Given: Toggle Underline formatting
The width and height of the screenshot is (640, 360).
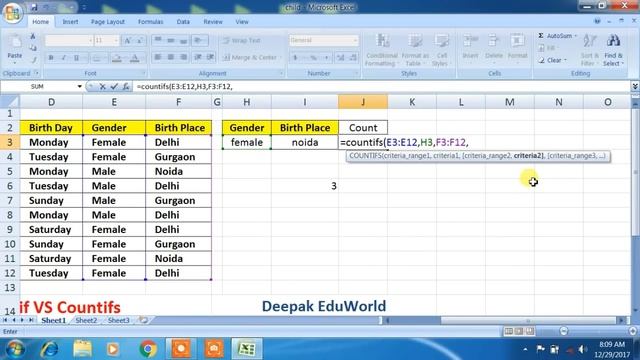Looking at the screenshot, I should click(76, 58).
